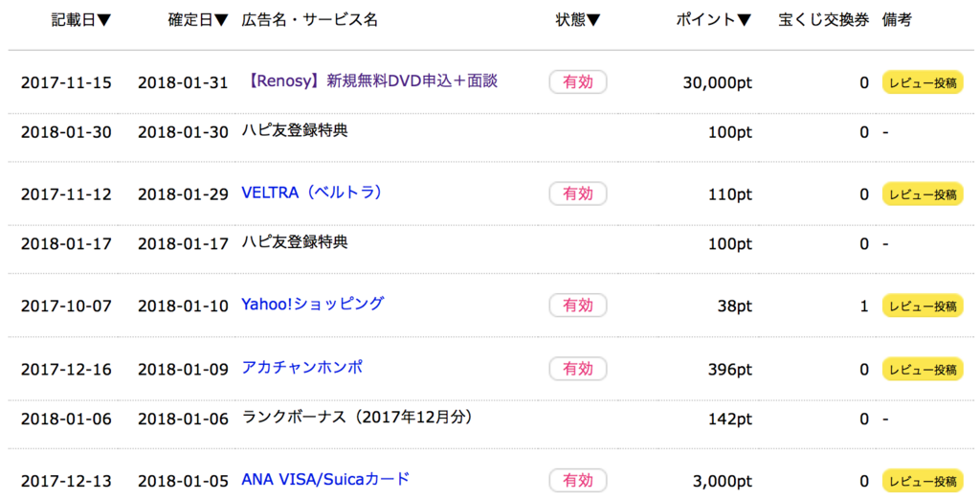Click 有効 status badge in アカチャンホンポ row
The image size is (980, 500).
point(578,369)
